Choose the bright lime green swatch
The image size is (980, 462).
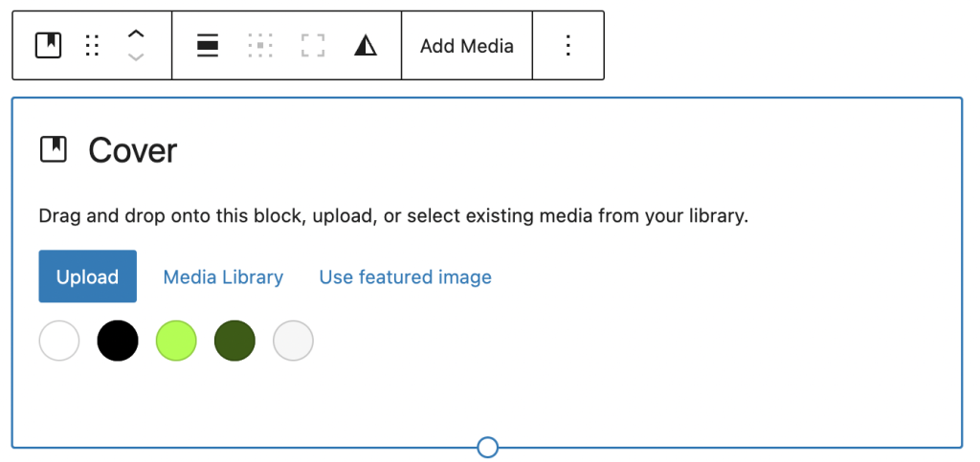click(x=176, y=341)
